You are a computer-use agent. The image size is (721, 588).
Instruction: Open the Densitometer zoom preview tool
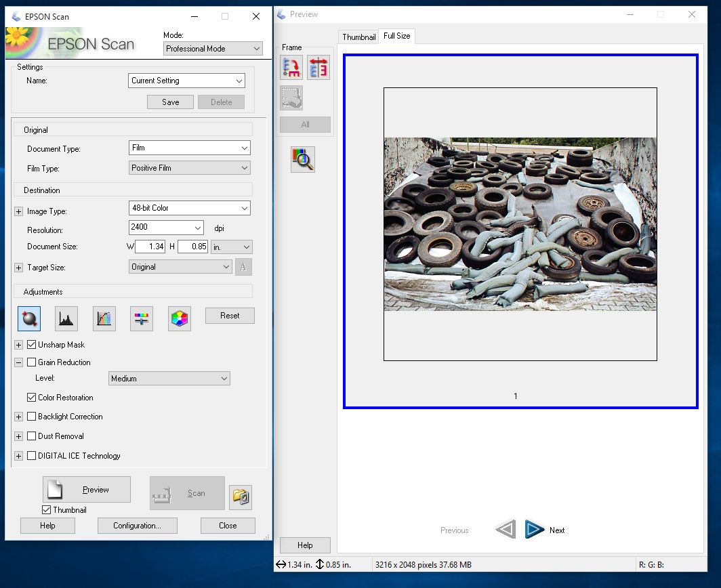coord(303,159)
